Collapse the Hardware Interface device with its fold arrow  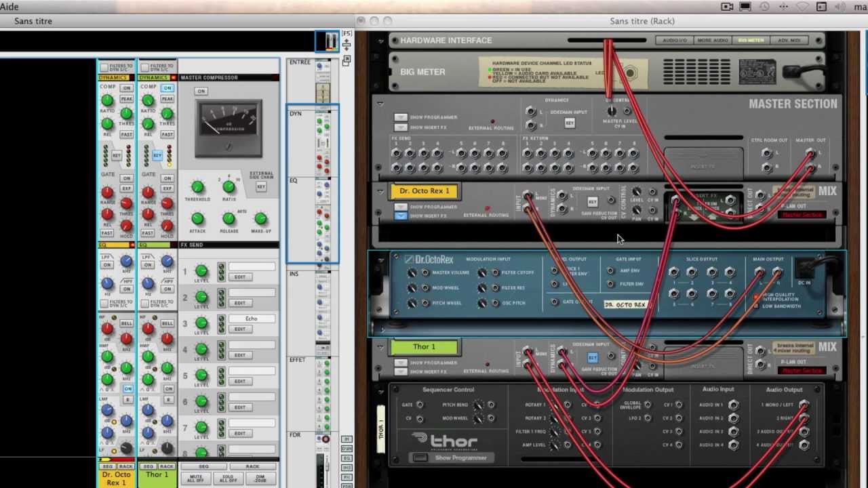click(x=381, y=41)
